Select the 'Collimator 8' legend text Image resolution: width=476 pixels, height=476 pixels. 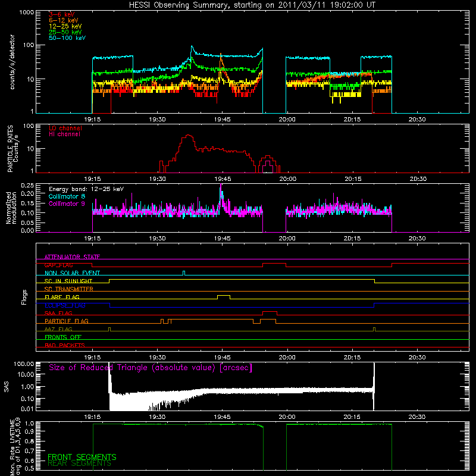(67, 196)
